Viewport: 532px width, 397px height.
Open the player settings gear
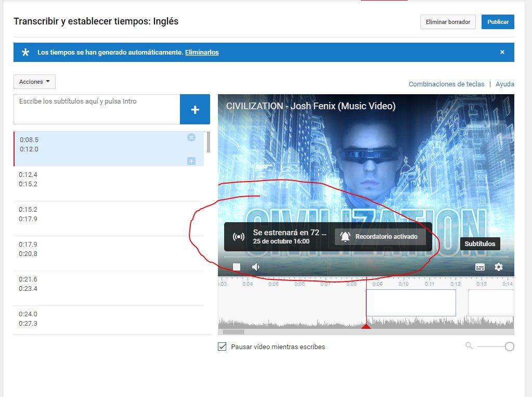(498, 267)
